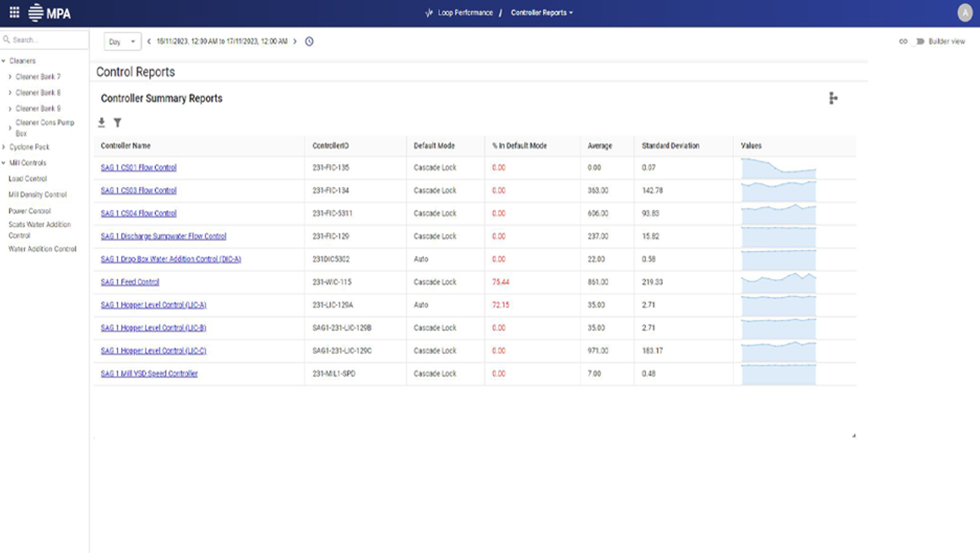
Task: Go to next date range
Action: (x=295, y=42)
